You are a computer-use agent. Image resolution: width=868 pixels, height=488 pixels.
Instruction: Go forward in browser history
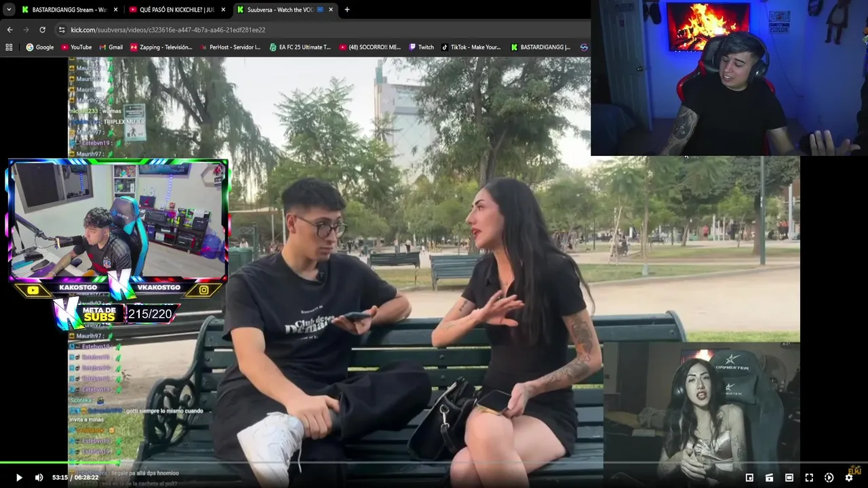[x=26, y=30]
